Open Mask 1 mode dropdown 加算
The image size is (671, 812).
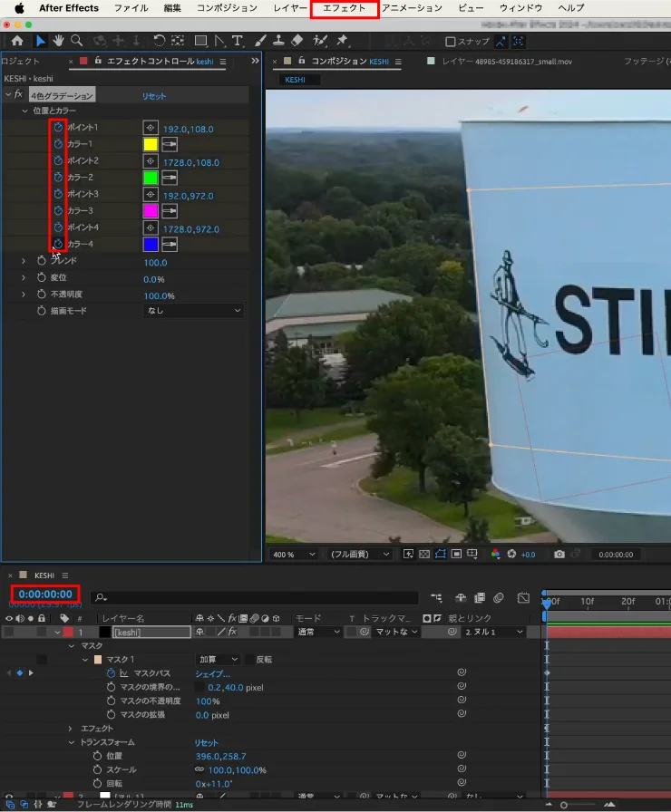pos(219,659)
